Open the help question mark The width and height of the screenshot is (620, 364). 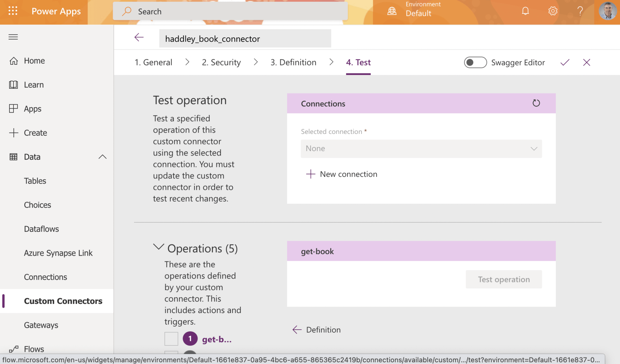click(580, 11)
